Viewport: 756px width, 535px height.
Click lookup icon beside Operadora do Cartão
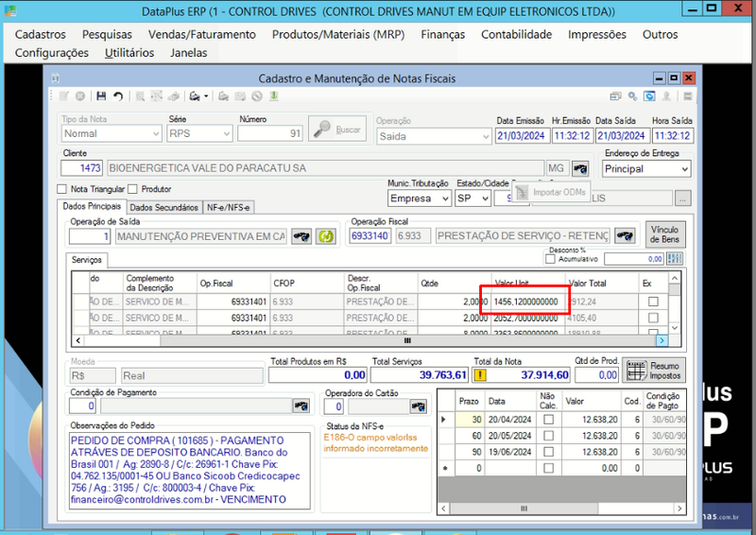click(418, 406)
